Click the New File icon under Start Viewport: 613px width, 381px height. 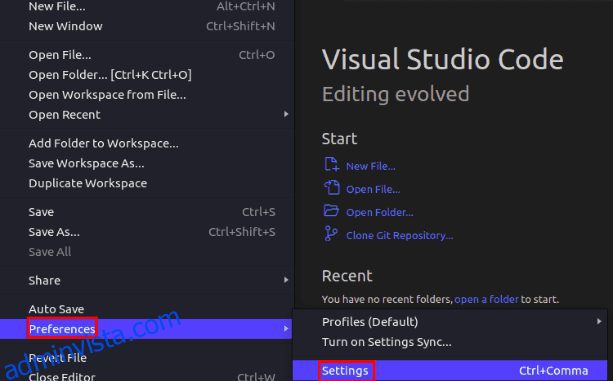(x=332, y=165)
